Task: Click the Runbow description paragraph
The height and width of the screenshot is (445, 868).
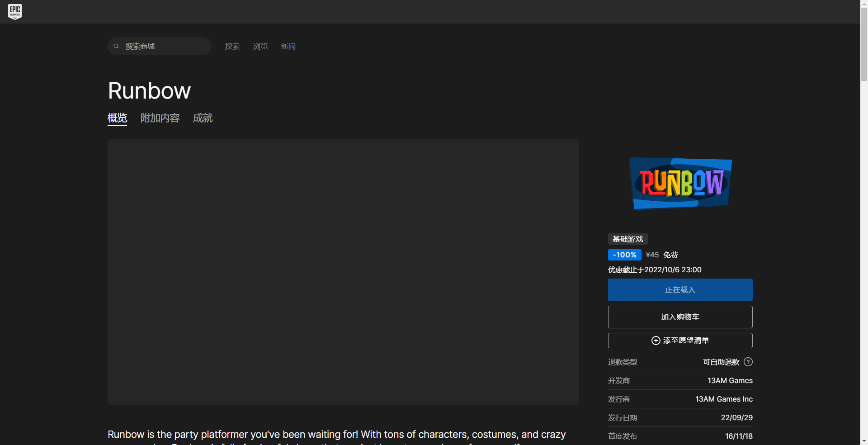Action: pyautogui.click(x=337, y=437)
